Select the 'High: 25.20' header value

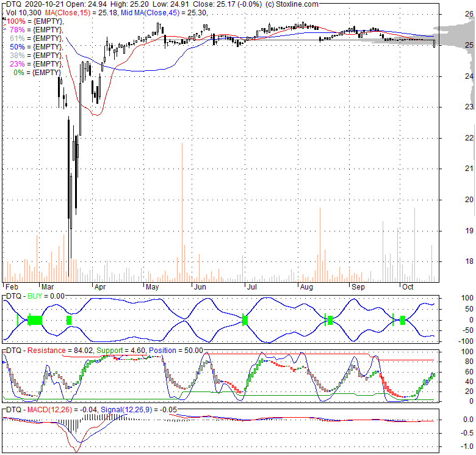click(x=130, y=4)
